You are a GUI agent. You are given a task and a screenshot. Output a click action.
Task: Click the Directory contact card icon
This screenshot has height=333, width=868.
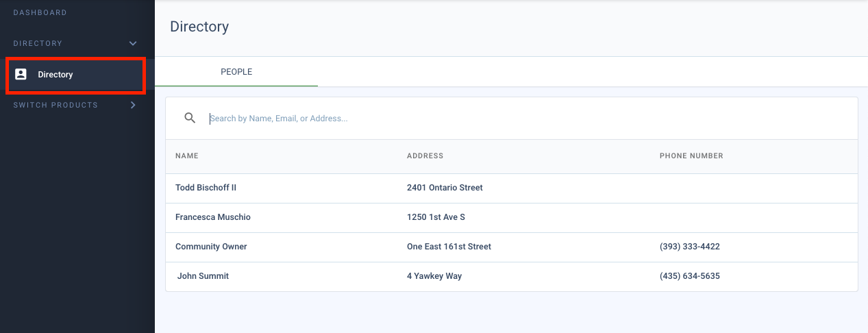pos(21,74)
